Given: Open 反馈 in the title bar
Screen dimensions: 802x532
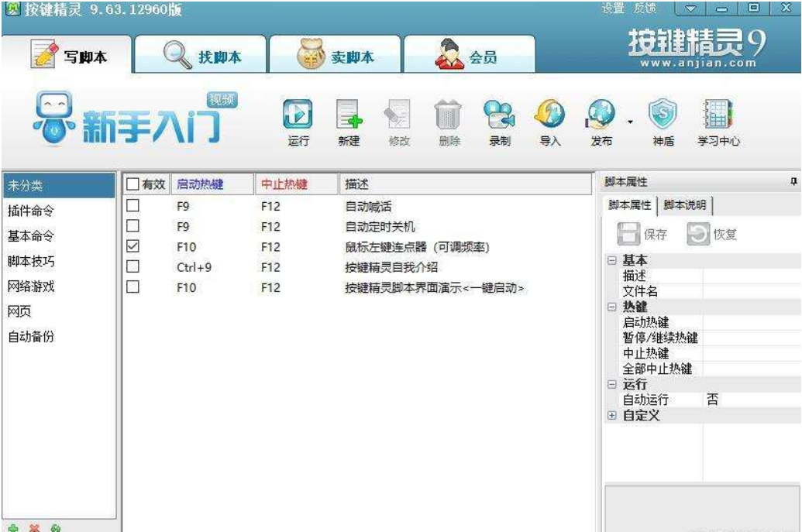Looking at the screenshot, I should point(645,9).
